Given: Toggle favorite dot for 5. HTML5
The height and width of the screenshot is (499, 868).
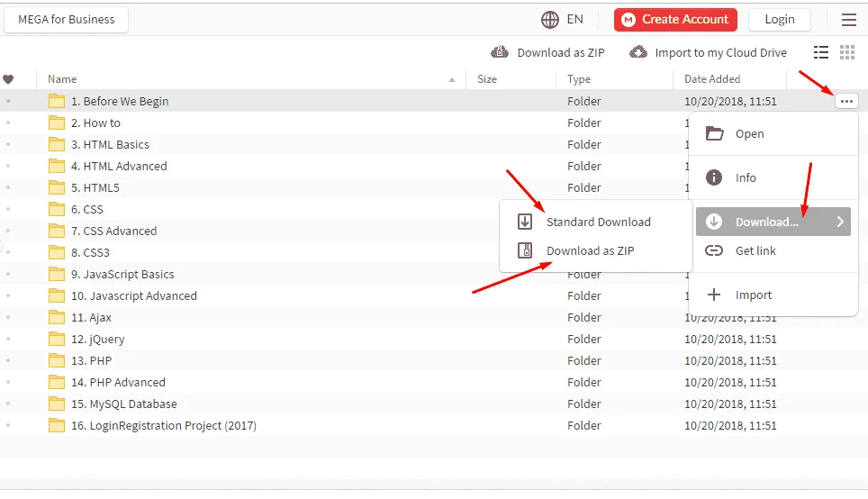Looking at the screenshot, I should [x=8, y=187].
